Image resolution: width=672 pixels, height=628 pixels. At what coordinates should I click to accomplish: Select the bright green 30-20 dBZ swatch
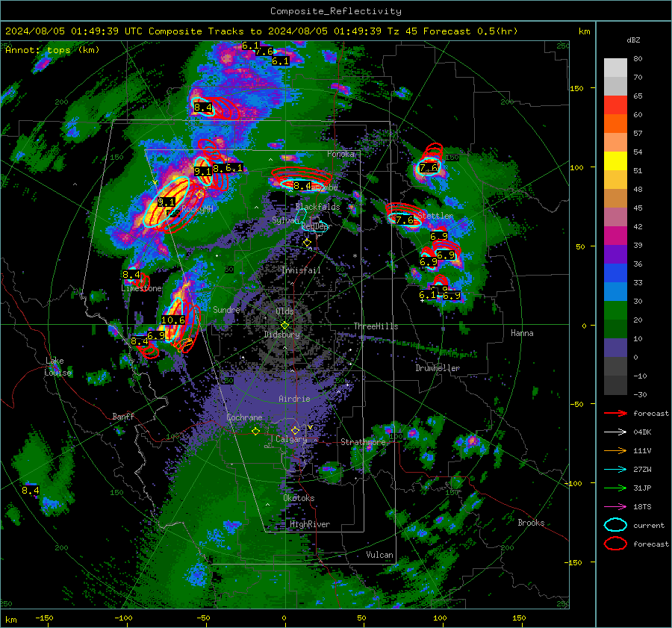pyautogui.click(x=615, y=311)
